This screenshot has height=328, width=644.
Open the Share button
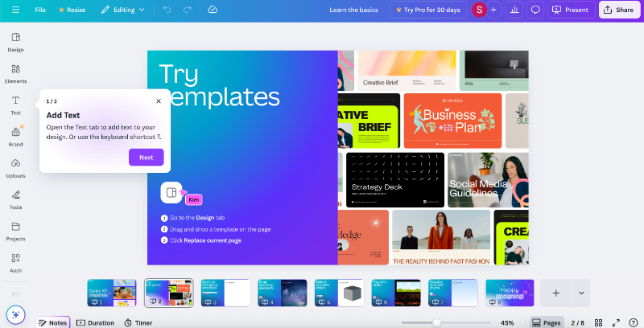tap(619, 10)
